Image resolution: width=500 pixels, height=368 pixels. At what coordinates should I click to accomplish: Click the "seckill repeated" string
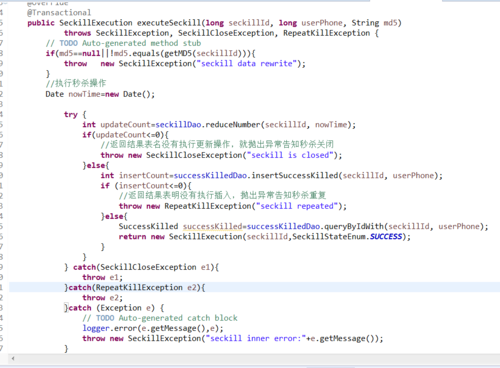point(297,206)
